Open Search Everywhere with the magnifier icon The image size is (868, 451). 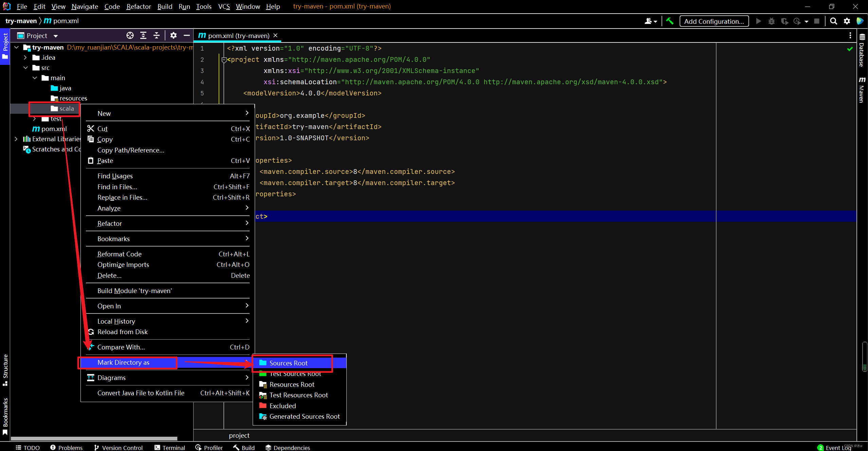coord(834,21)
